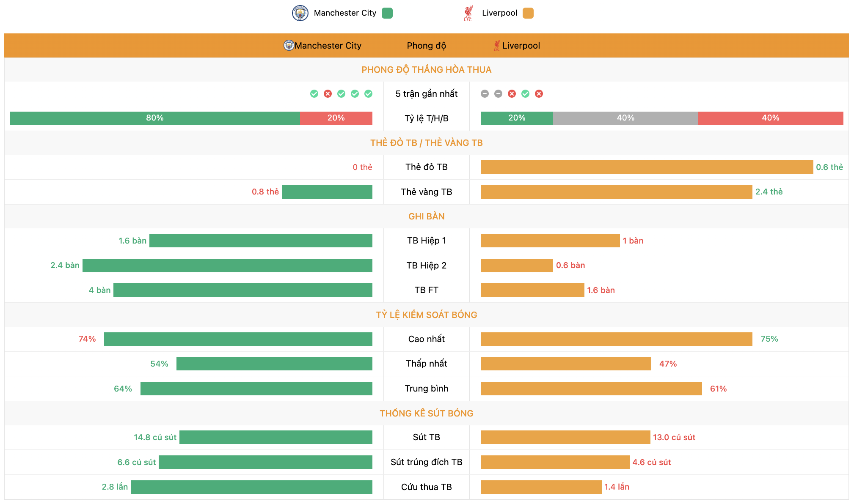Click the GHI BÀN section heading
854x504 pixels.
[x=426, y=216]
